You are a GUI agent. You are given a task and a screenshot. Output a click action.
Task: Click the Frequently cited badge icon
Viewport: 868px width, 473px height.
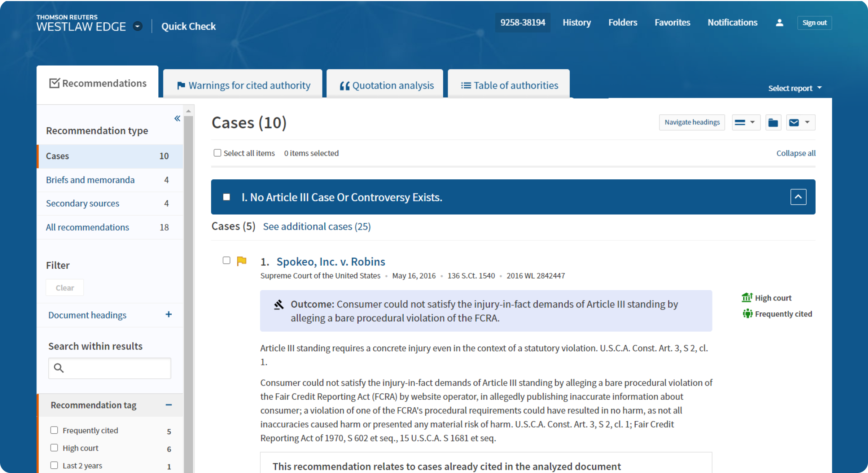pos(748,314)
